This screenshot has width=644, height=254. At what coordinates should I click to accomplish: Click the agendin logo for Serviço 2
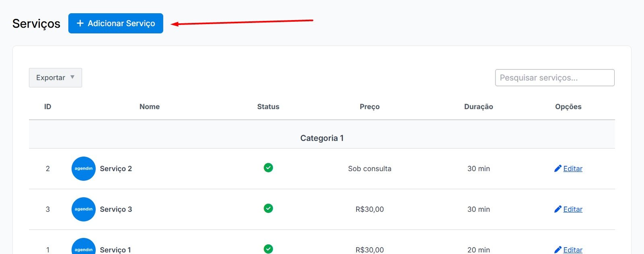83,169
